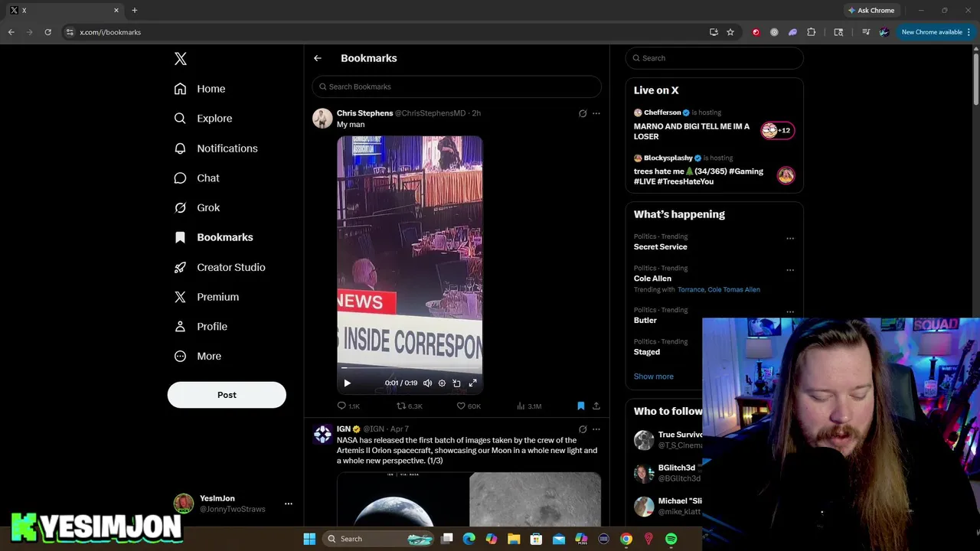Open the X logo home link
This screenshot has height=551, width=980.
coord(180,59)
